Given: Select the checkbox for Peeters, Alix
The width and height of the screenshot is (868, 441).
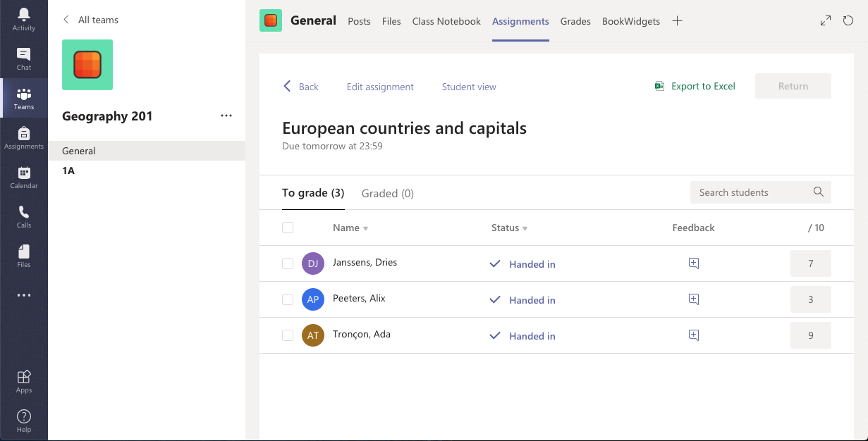Looking at the screenshot, I should coord(288,299).
